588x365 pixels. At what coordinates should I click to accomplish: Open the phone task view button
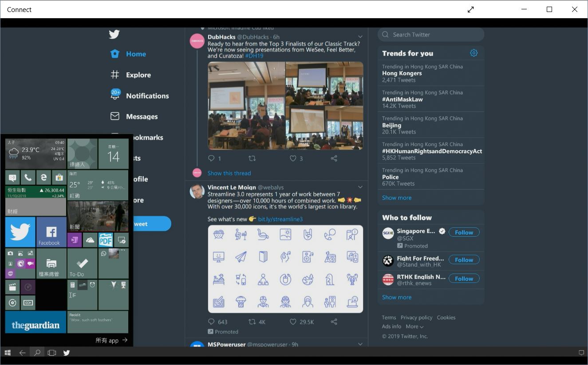(52, 353)
